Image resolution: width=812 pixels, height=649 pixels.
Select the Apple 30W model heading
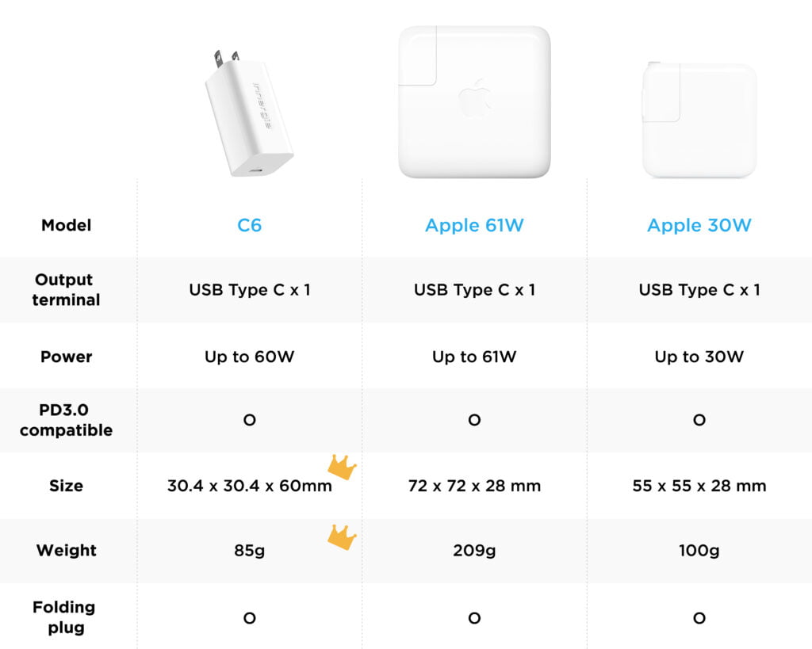699,225
